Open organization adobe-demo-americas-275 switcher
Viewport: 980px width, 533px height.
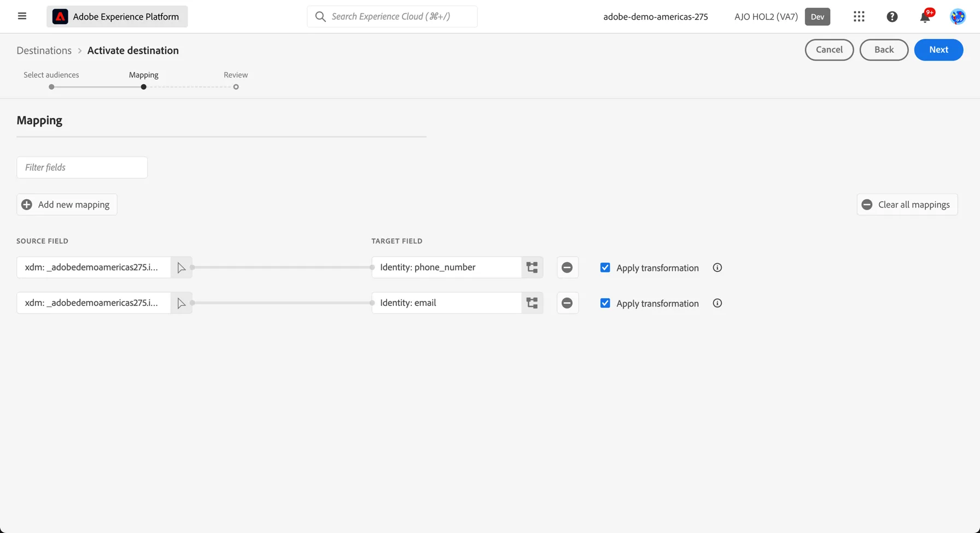655,17
